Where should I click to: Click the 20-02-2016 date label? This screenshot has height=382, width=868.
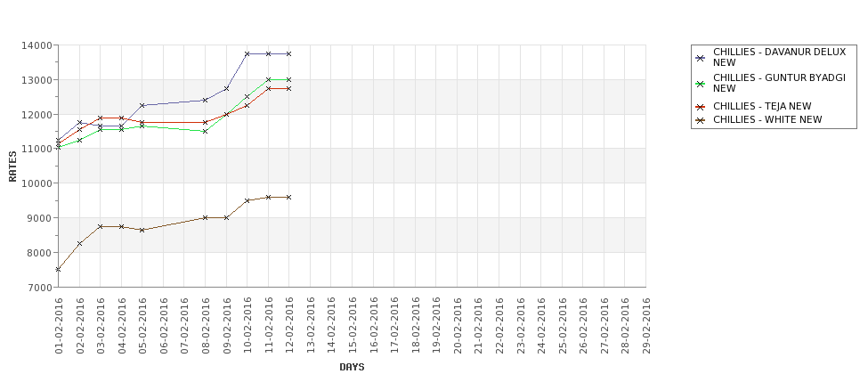pyautogui.click(x=458, y=326)
